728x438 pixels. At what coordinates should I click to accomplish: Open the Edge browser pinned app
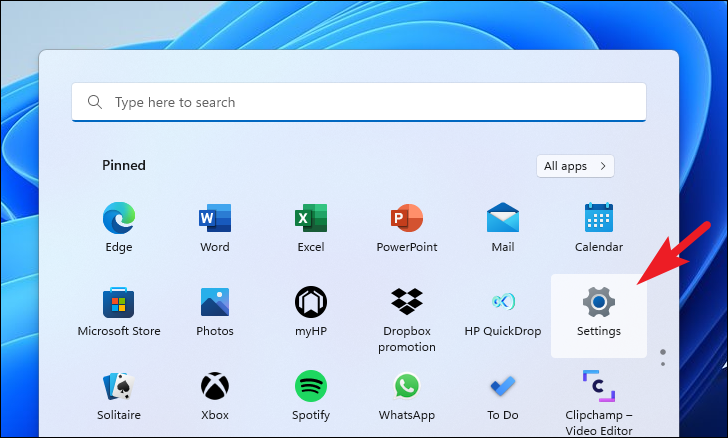pos(119,227)
